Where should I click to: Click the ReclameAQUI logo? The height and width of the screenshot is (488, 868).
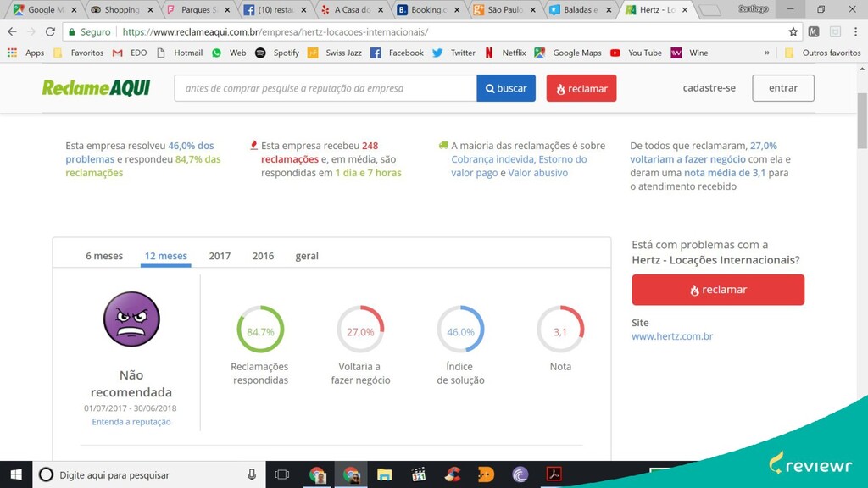point(97,88)
